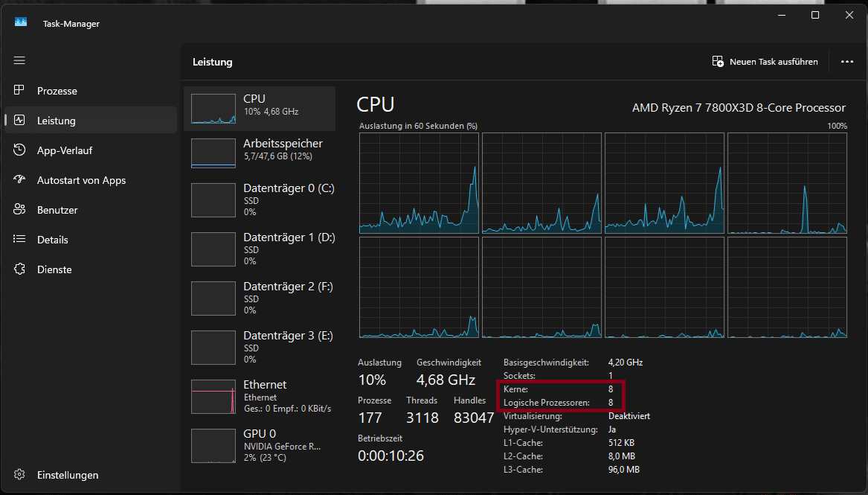Click the Betriebszeit value 0:00:10:26

click(390, 456)
